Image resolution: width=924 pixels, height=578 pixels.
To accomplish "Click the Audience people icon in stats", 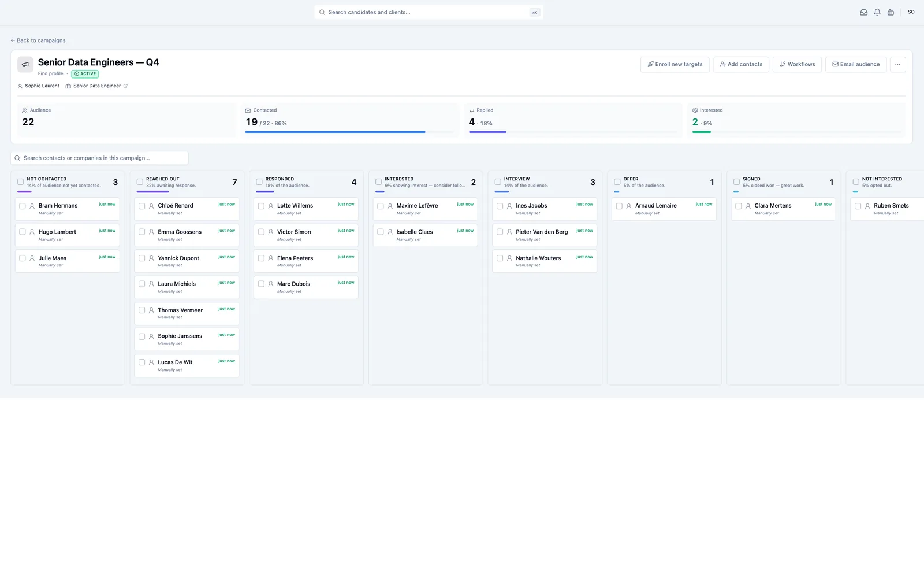I will tap(24, 110).
